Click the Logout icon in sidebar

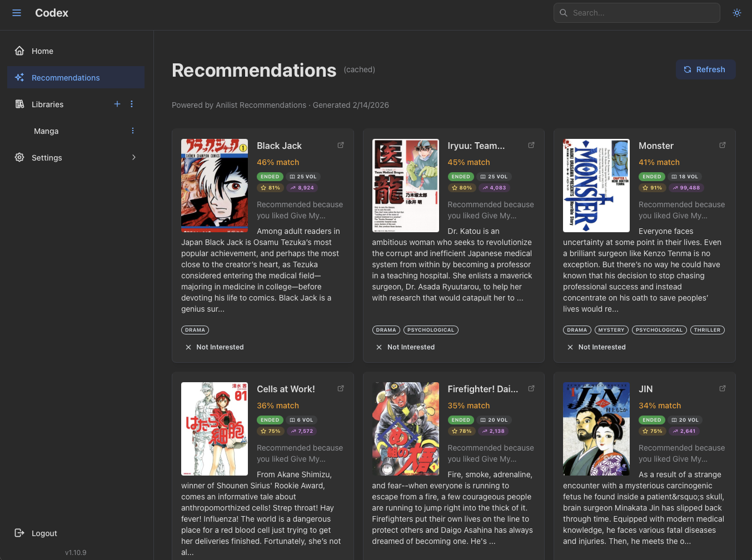tap(19, 533)
